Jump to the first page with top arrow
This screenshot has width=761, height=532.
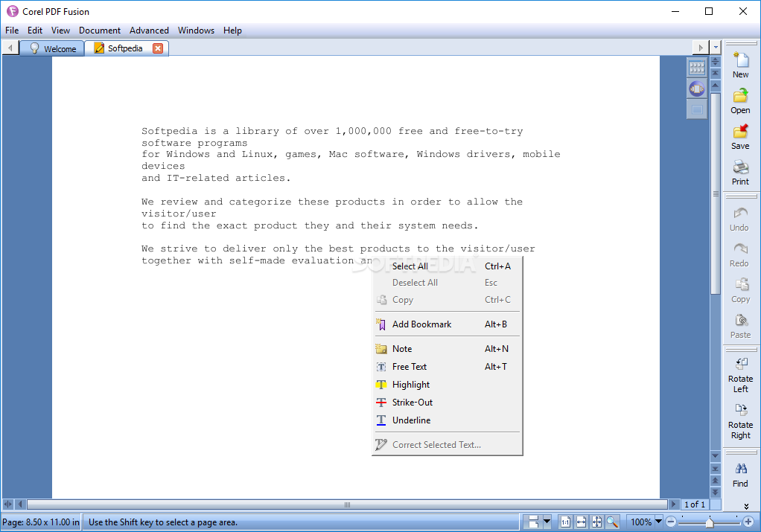[x=716, y=73]
